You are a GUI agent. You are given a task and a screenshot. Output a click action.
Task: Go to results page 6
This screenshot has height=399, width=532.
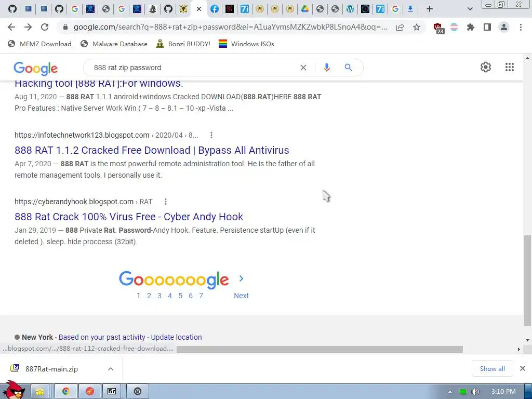(191, 296)
